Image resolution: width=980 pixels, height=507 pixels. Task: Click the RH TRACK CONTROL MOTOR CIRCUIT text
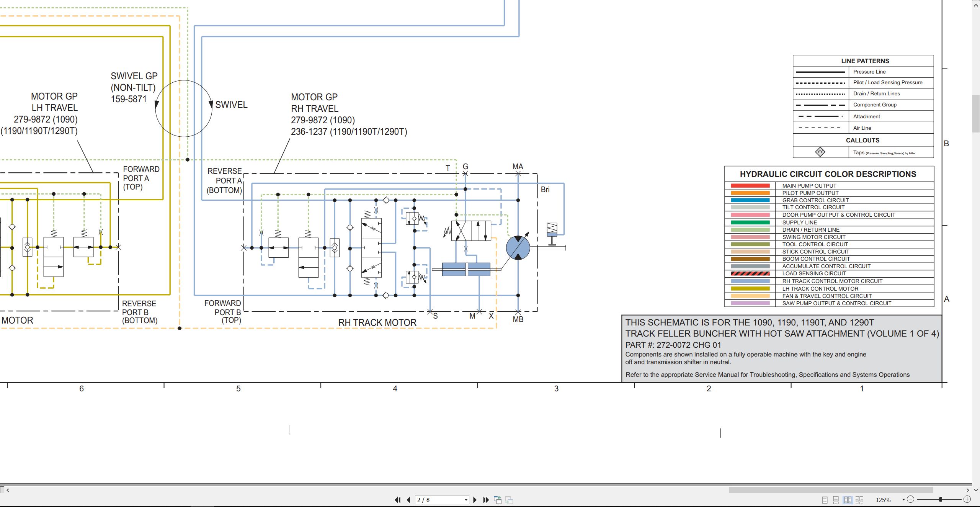pos(832,281)
